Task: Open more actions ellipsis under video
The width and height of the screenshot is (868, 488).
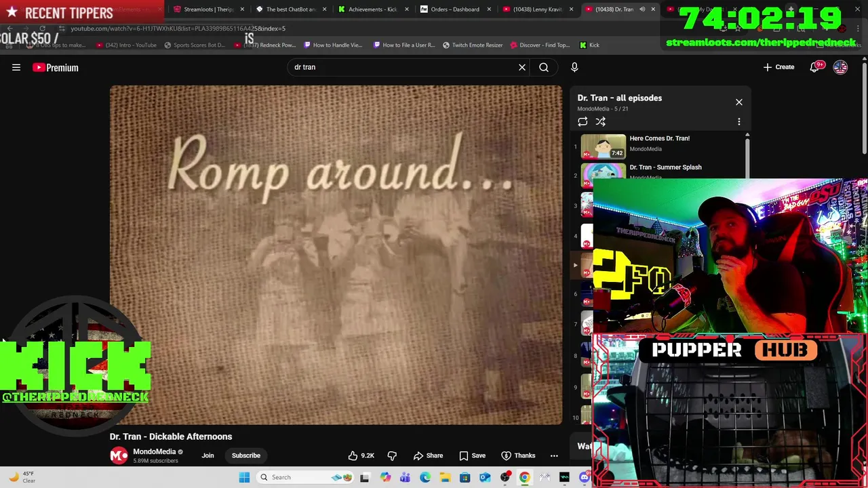Action: point(554,455)
